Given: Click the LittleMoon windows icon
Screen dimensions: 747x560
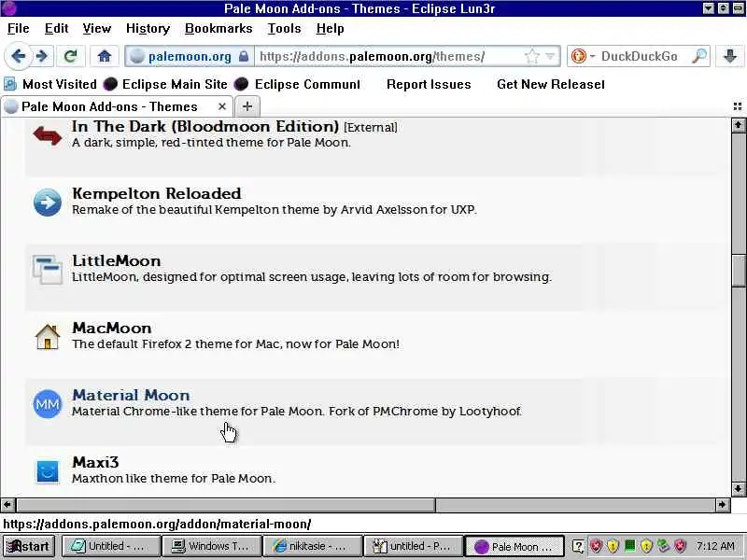Looking at the screenshot, I should tap(48, 270).
